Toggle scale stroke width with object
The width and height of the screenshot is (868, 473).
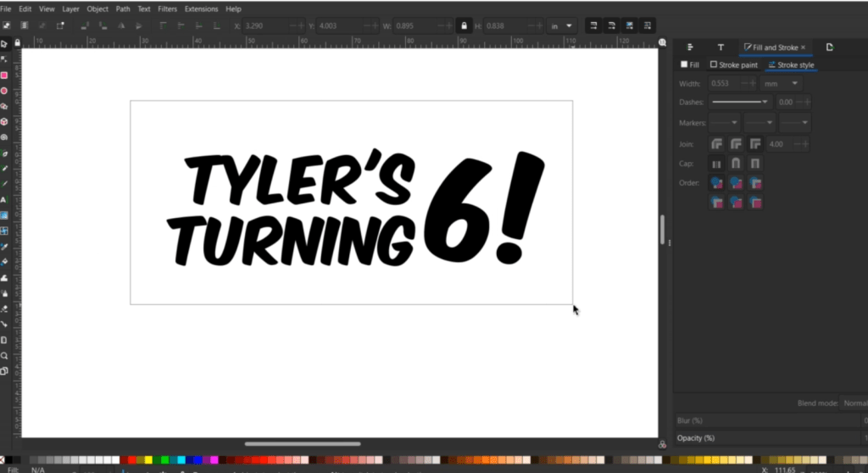tap(593, 26)
